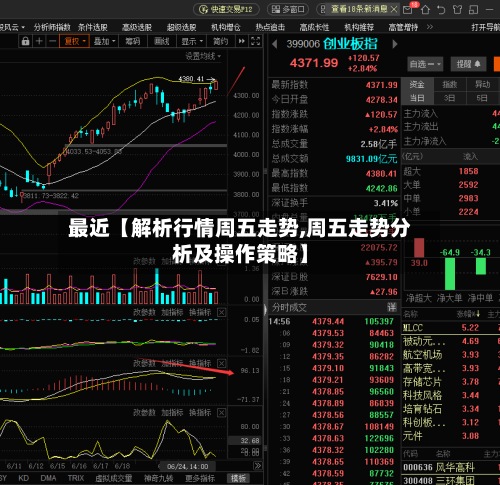Toggle 简约 simple mode

pos(220,41)
